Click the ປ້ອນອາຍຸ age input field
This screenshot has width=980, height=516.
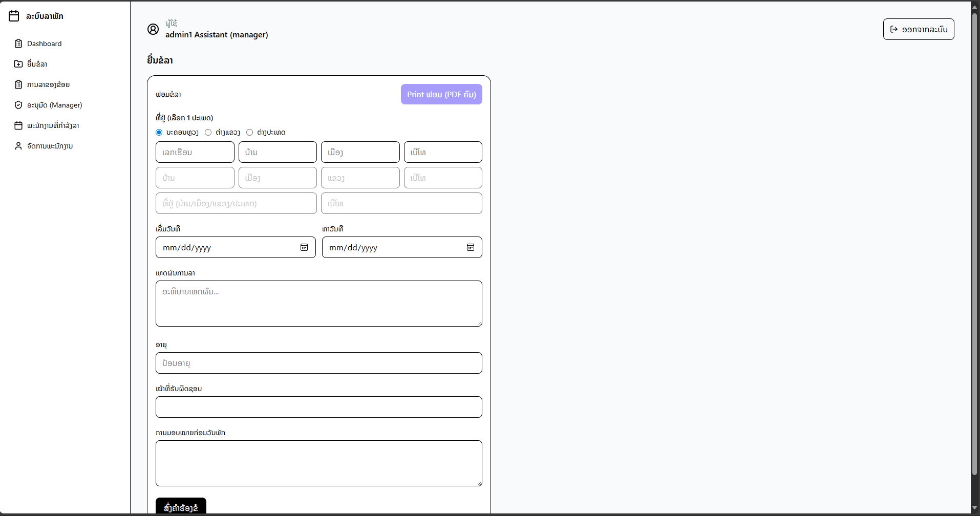pos(318,363)
